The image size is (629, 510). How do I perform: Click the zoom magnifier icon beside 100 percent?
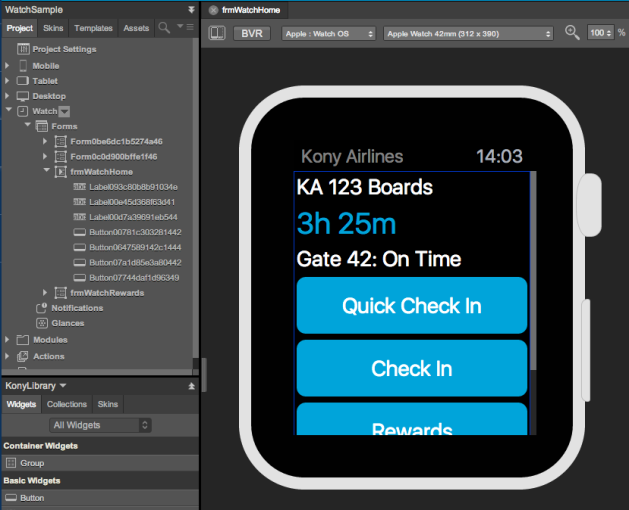572,33
